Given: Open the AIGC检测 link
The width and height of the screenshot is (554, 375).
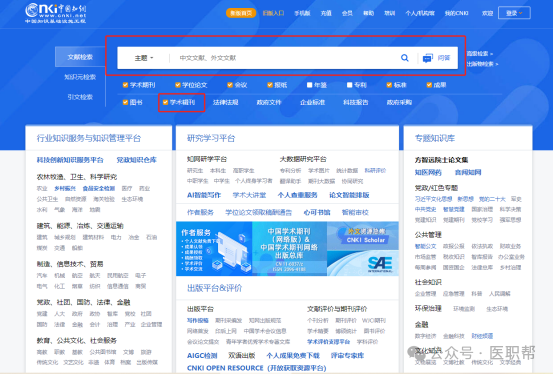Looking at the screenshot, I should 202,356.
